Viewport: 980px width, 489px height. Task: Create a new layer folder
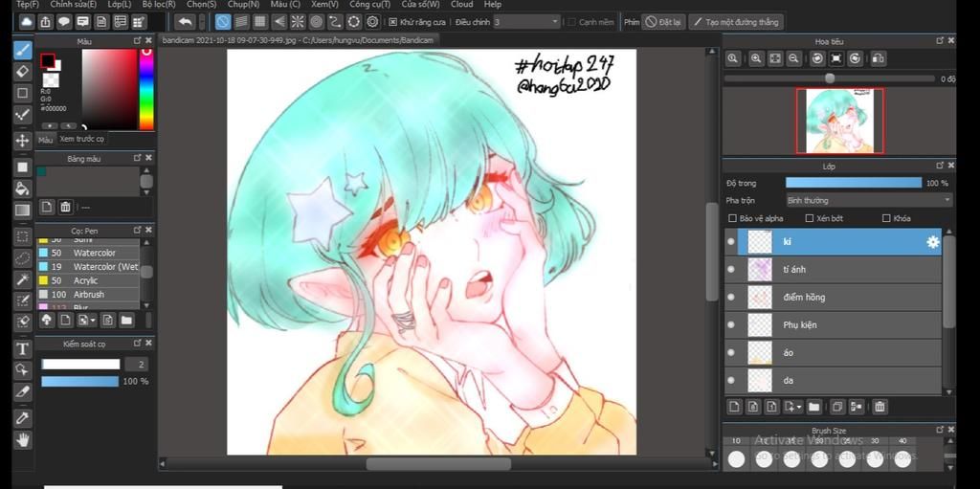point(813,407)
